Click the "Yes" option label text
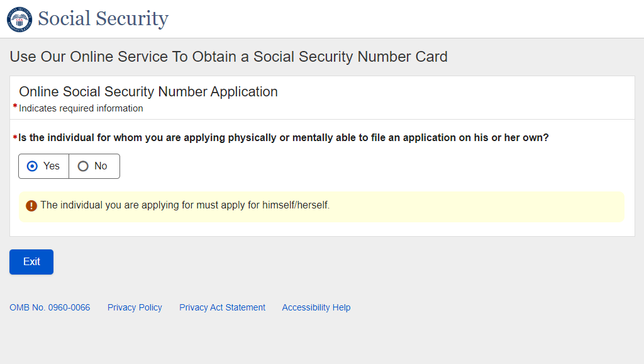 (52, 166)
